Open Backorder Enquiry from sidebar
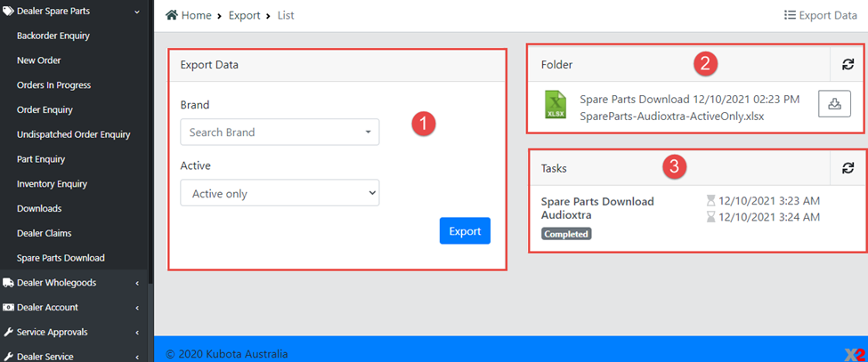 pos(53,36)
